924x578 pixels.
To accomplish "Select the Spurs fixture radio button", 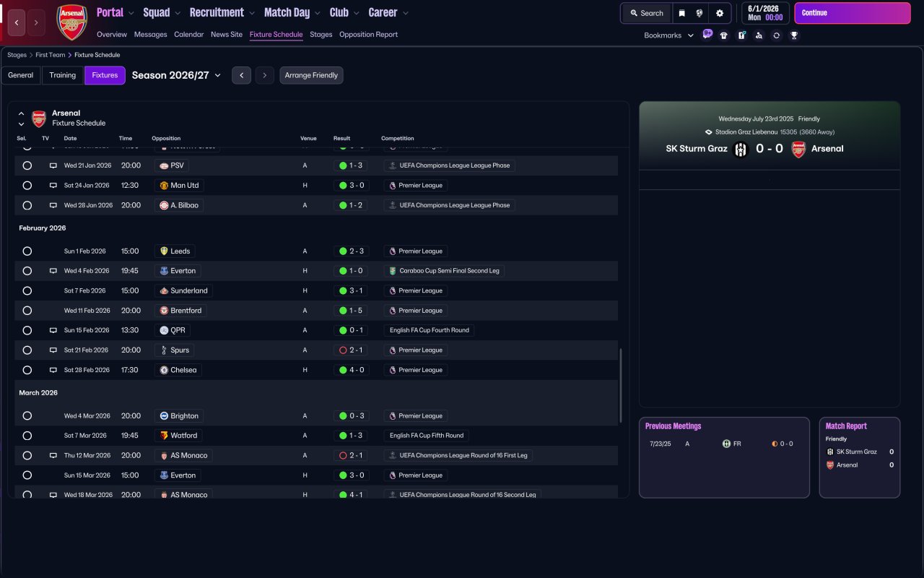I will [x=27, y=350].
